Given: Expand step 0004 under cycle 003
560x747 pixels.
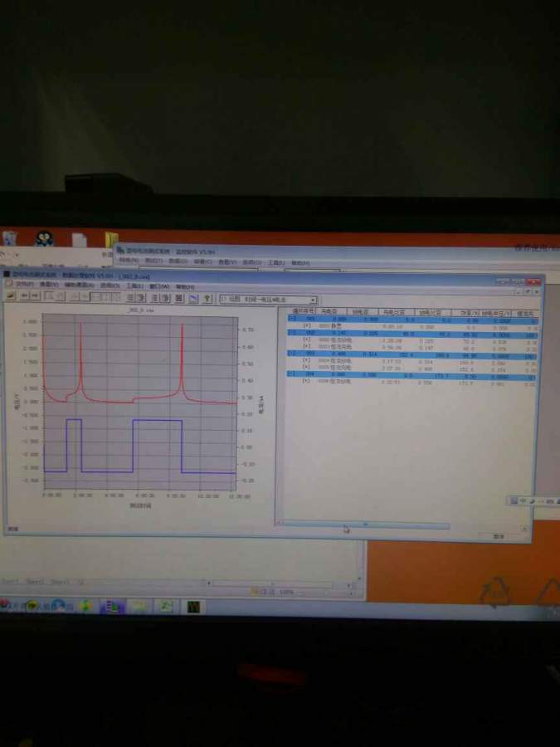Looking at the screenshot, I should (x=307, y=361).
